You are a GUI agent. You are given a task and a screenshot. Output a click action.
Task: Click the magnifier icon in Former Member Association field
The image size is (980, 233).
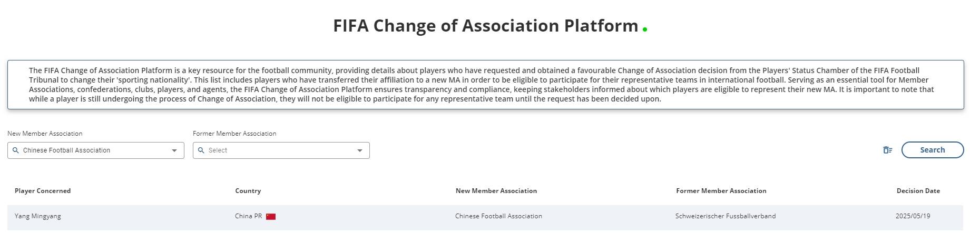(x=201, y=150)
